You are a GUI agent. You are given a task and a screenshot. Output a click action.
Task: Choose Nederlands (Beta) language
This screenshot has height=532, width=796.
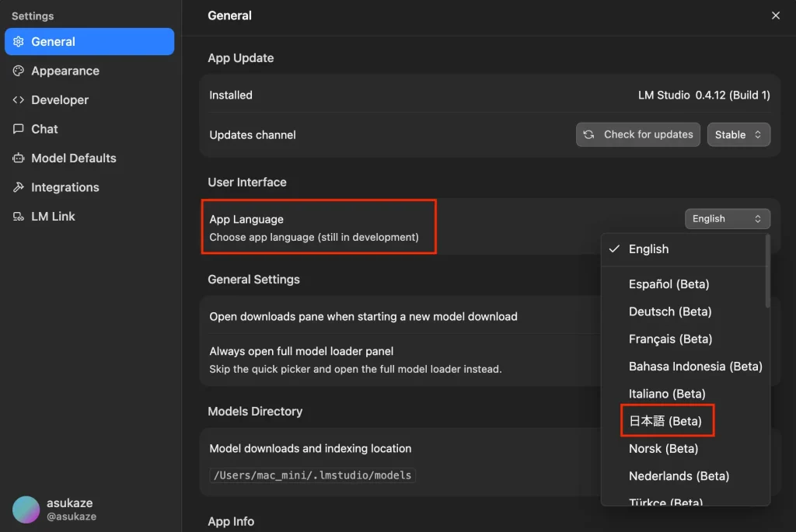[679, 476]
